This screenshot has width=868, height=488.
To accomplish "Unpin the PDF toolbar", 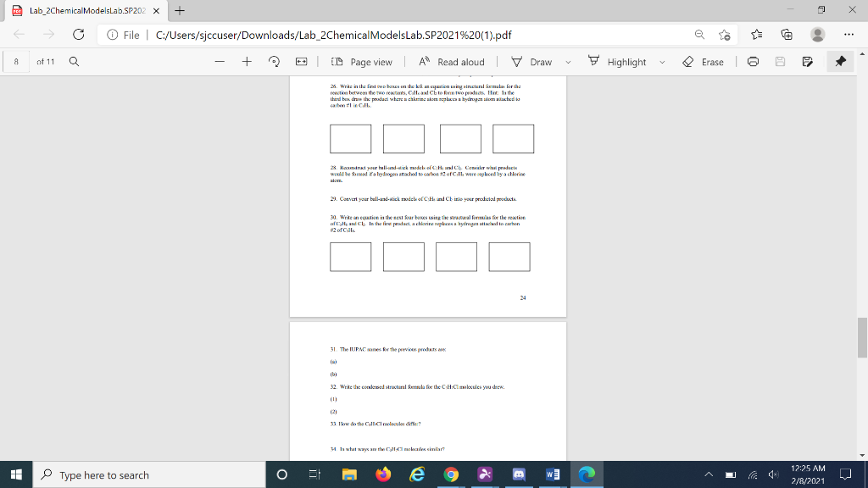I will tap(840, 61).
